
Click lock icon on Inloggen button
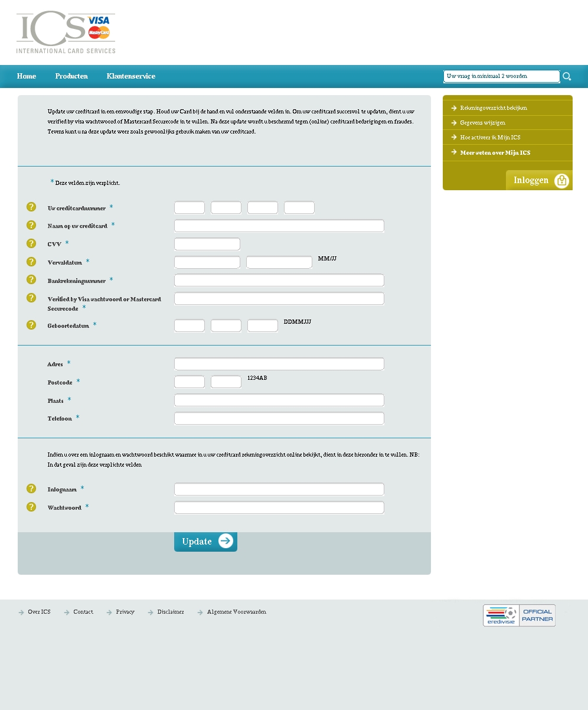click(561, 180)
